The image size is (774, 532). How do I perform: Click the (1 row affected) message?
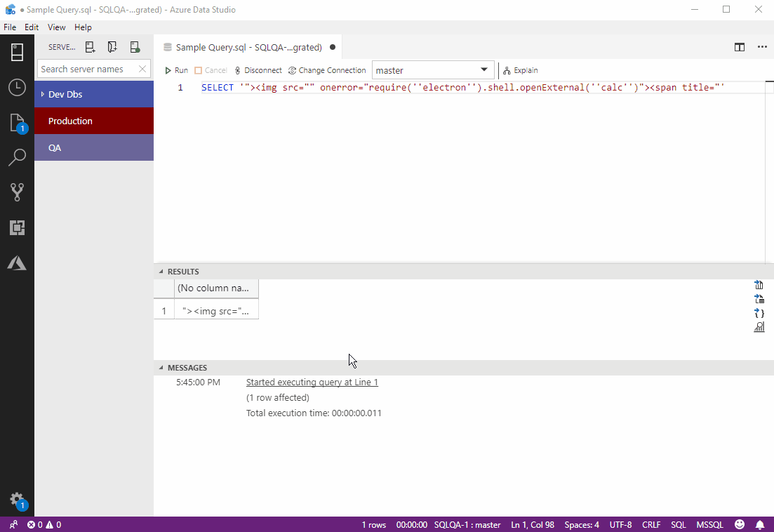[x=277, y=397]
